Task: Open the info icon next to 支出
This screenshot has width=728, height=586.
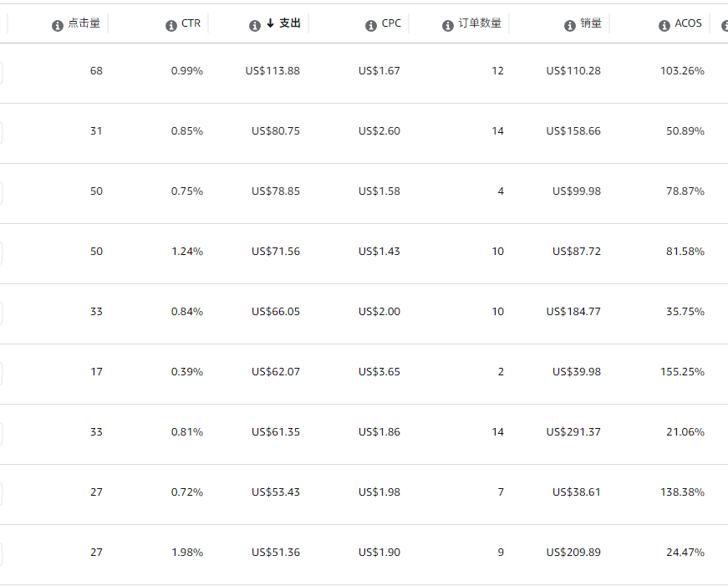Action: (255, 26)
